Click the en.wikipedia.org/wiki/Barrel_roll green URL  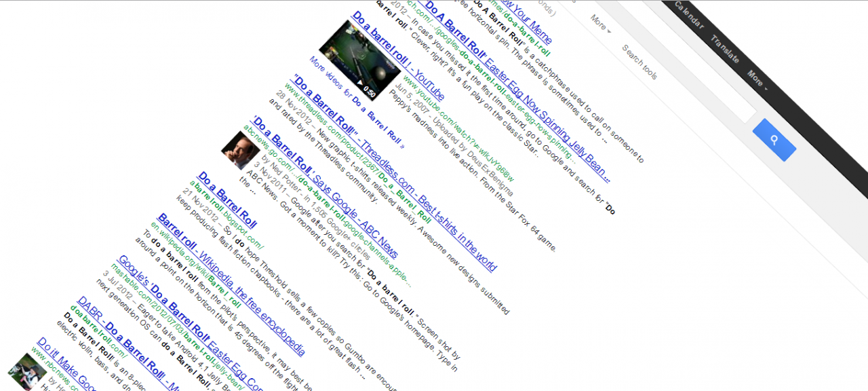[x=197, y=265]
